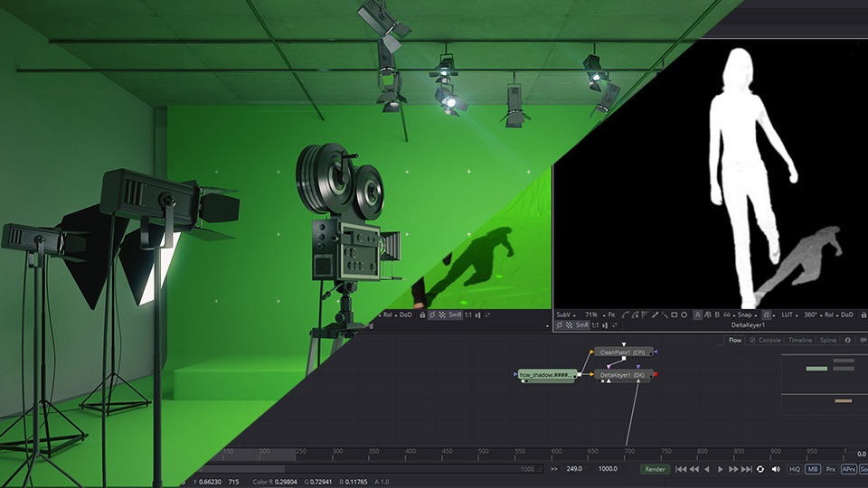Screen dimensions: 868x488
Task: Click the loop playback icon
Action: (760, 469)
